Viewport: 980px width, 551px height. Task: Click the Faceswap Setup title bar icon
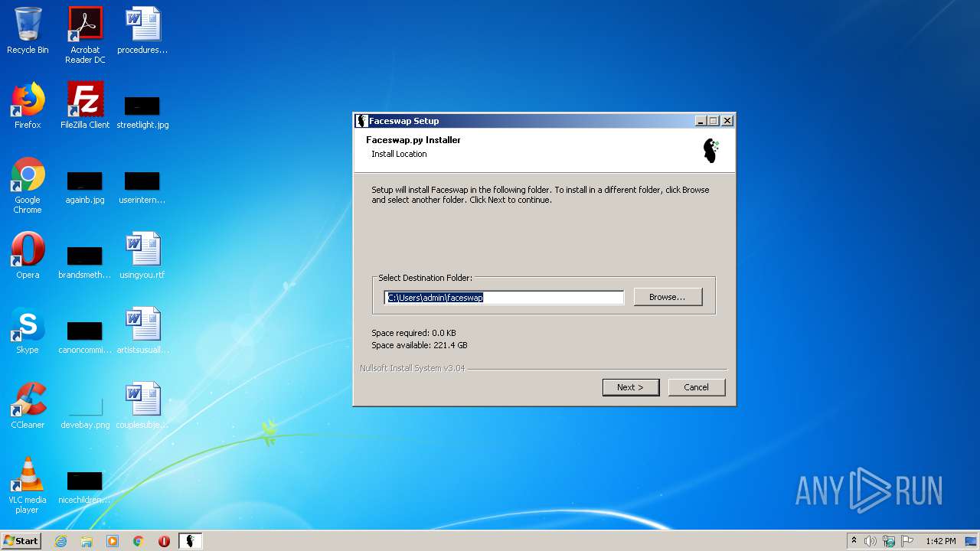[362, 121]
